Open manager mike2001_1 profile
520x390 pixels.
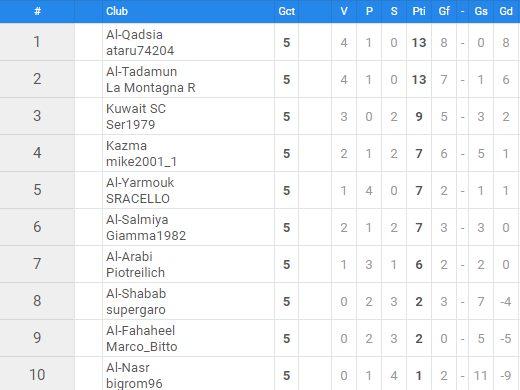pos(141,162)
